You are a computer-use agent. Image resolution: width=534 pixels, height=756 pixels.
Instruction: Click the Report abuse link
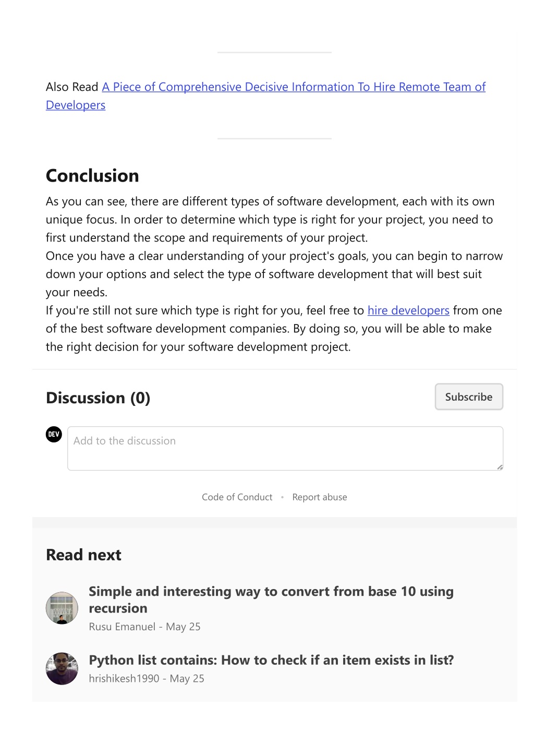320,497
